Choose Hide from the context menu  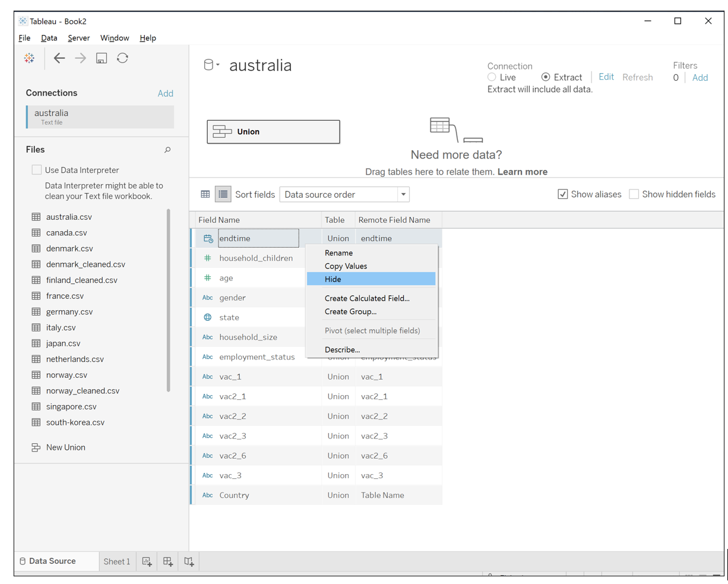pos(333,279)
